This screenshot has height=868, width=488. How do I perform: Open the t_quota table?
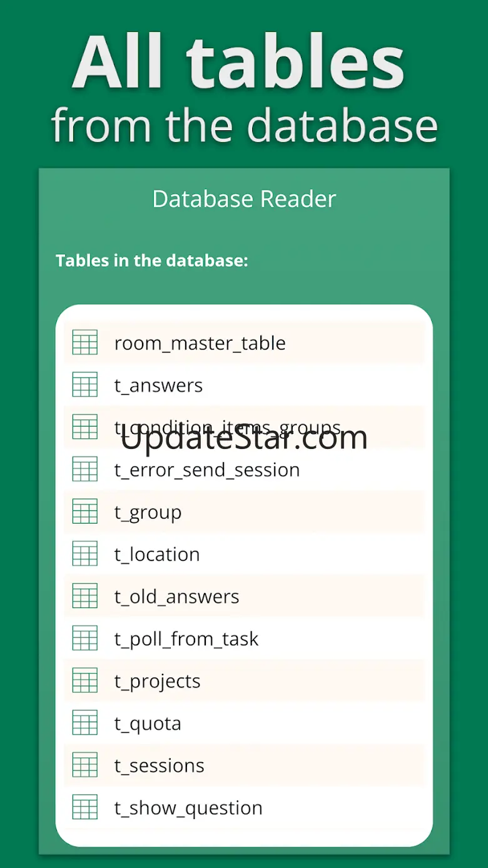(x=244, y=723)
